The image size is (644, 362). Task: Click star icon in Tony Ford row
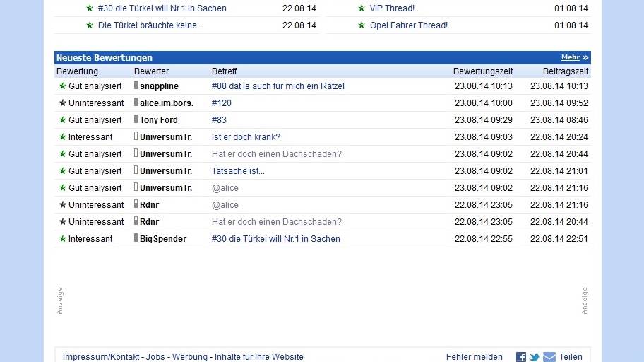62,119
